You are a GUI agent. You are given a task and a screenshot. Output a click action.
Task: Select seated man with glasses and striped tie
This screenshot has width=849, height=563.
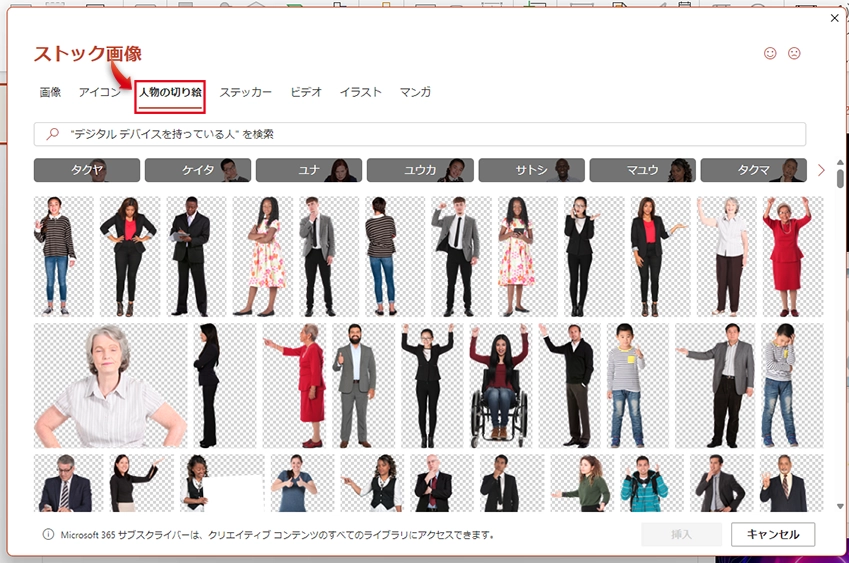68,483
